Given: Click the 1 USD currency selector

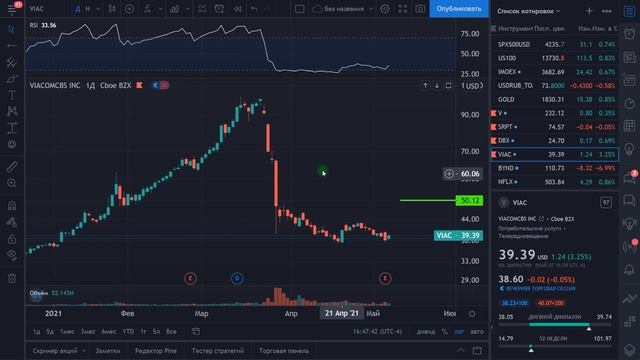Looking at the screenshot, I should click(x=472, y=86).
